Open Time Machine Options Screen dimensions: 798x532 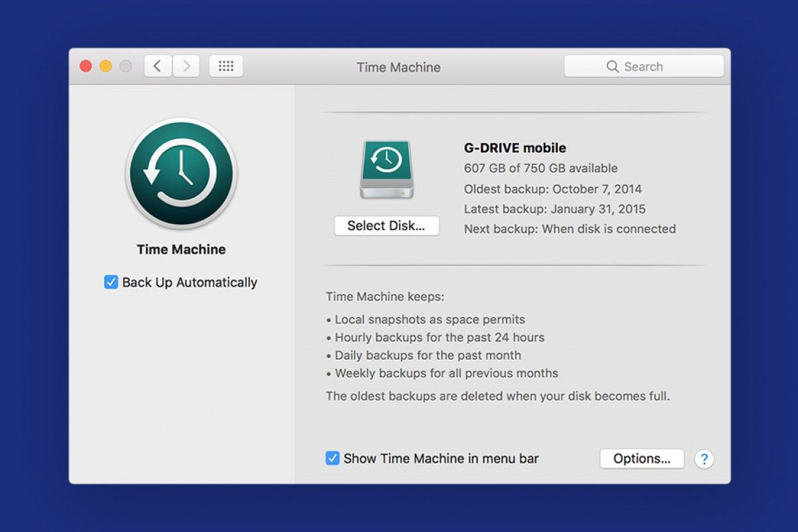point(641,458)
